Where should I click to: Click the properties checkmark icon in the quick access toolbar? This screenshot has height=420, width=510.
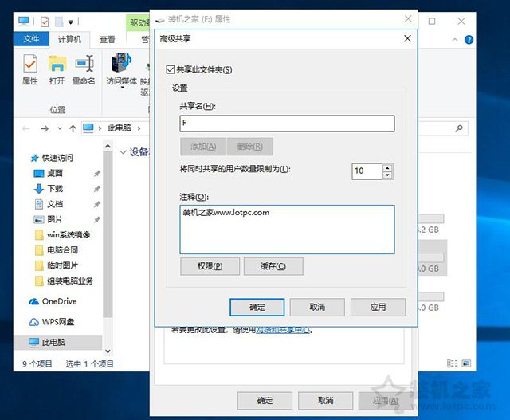pyautogui.click(x=45, y=22)
